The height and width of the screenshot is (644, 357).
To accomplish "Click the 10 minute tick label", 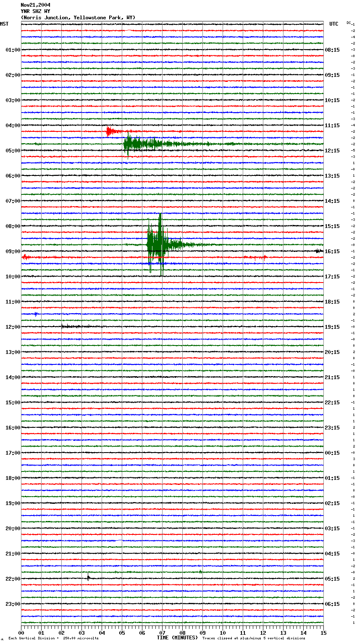I will [223, 633].
